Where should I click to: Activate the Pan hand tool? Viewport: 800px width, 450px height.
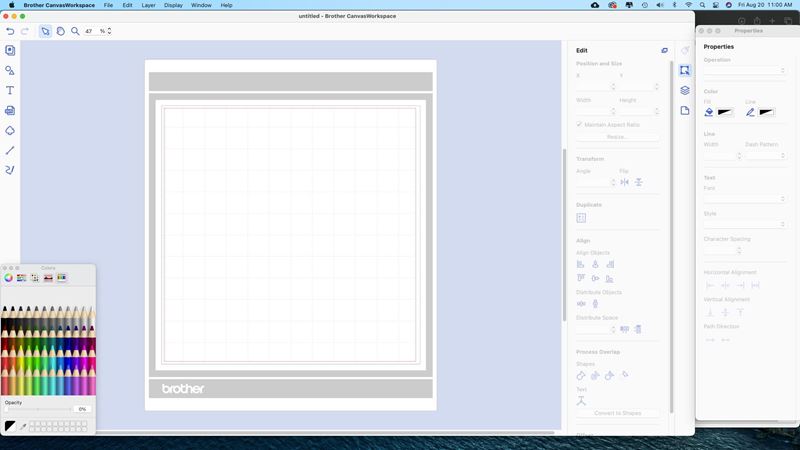60,31
